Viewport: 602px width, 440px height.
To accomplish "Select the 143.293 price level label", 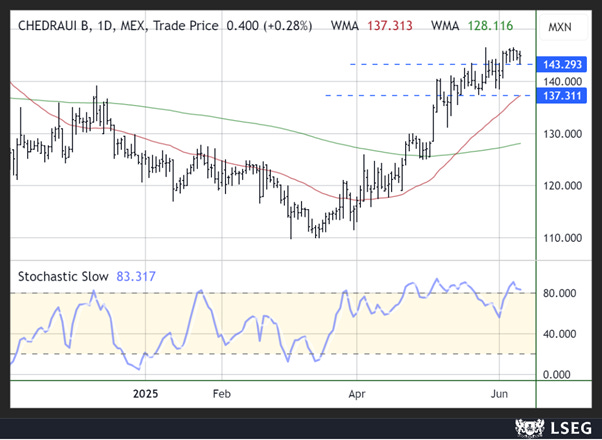I will pos(562,65).
